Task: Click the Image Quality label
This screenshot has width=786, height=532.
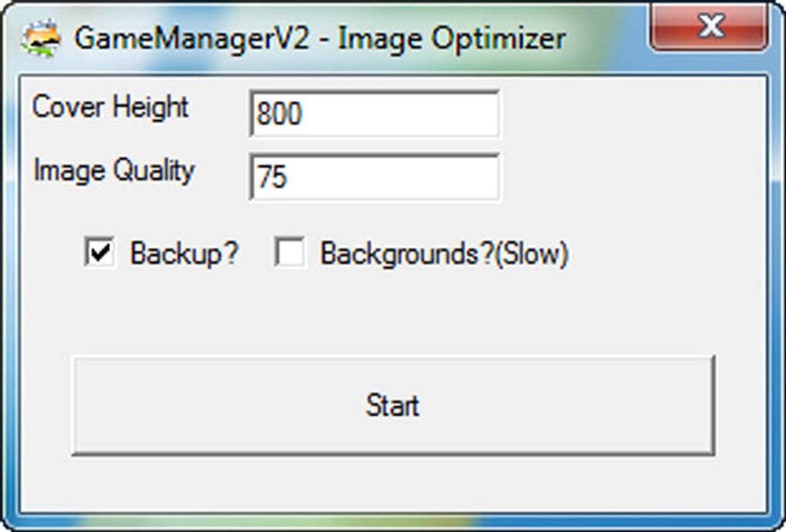Action: coord(114,170)
